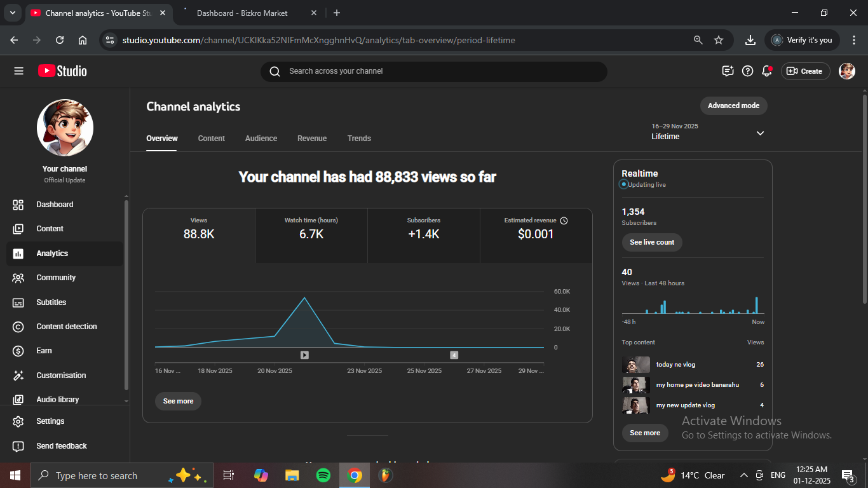Click the notifications bell icon
Image resolution: width=868 pixels, height=488 pixels.
click(766, 71)
